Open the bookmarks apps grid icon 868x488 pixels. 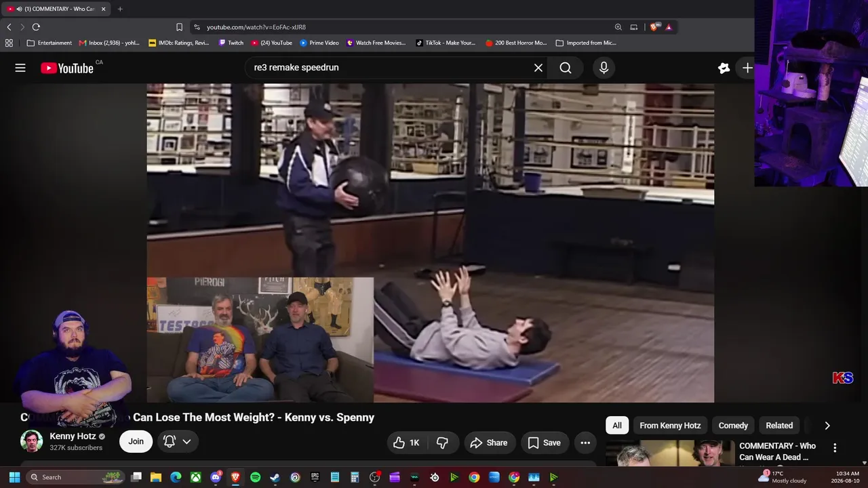[x=9, y=43]
